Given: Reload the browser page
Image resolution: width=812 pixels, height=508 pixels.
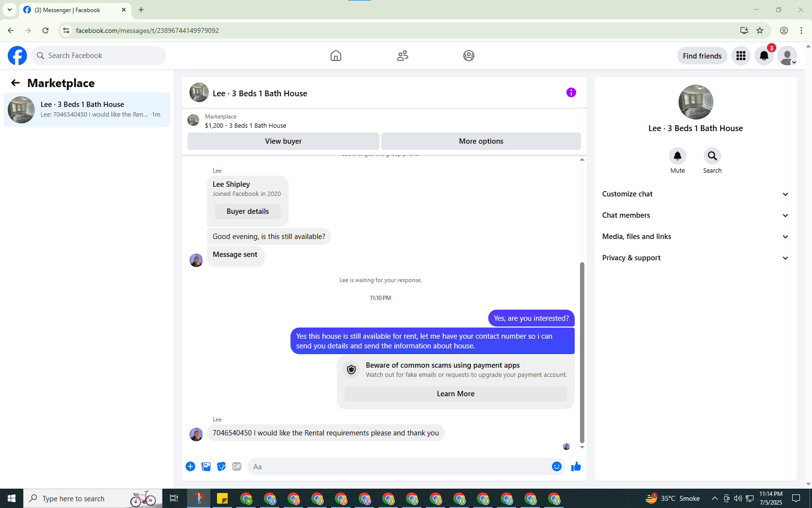Looking at the screenshot, I should coord(45,30).
